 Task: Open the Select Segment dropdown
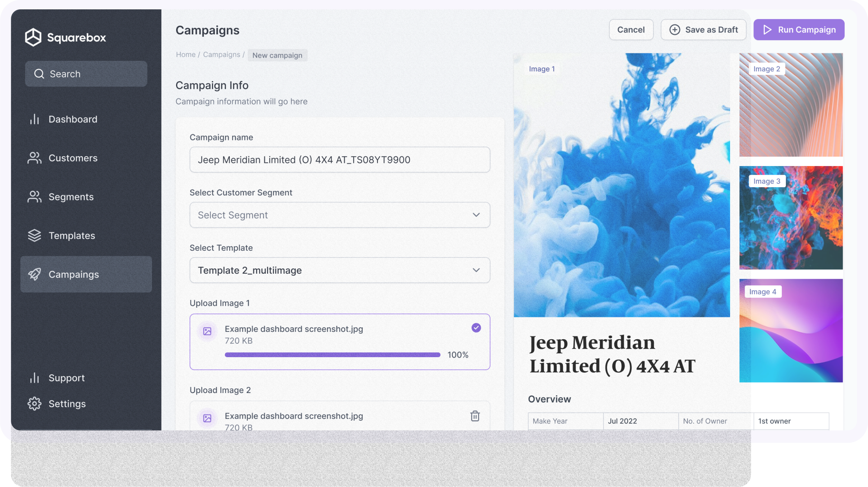click(340, 215)
